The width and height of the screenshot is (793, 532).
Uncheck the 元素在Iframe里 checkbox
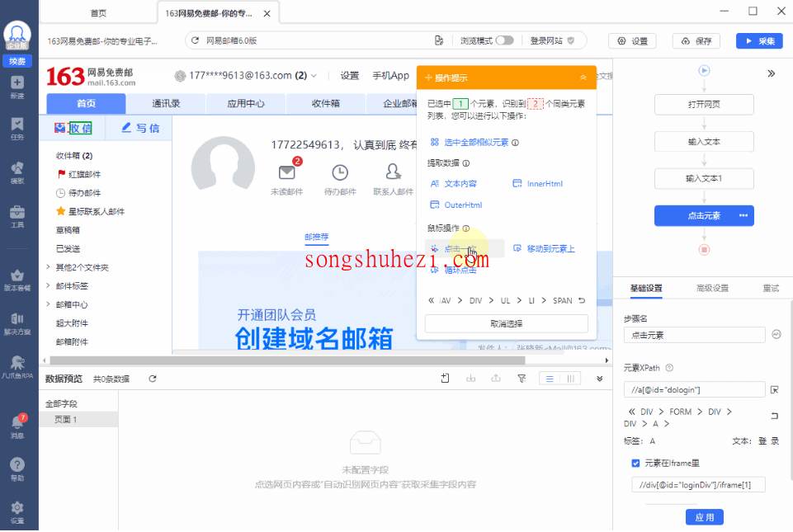(635, 464)
